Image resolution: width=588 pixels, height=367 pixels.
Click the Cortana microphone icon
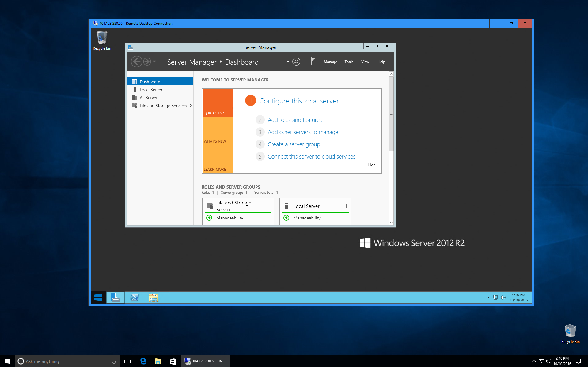(113, 361)
